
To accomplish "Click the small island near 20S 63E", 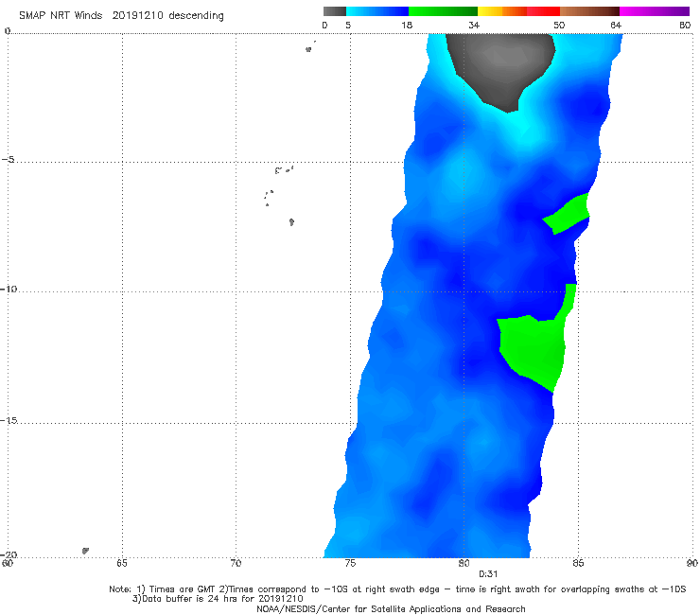I will pyautogui.click(x=85, y=551).
